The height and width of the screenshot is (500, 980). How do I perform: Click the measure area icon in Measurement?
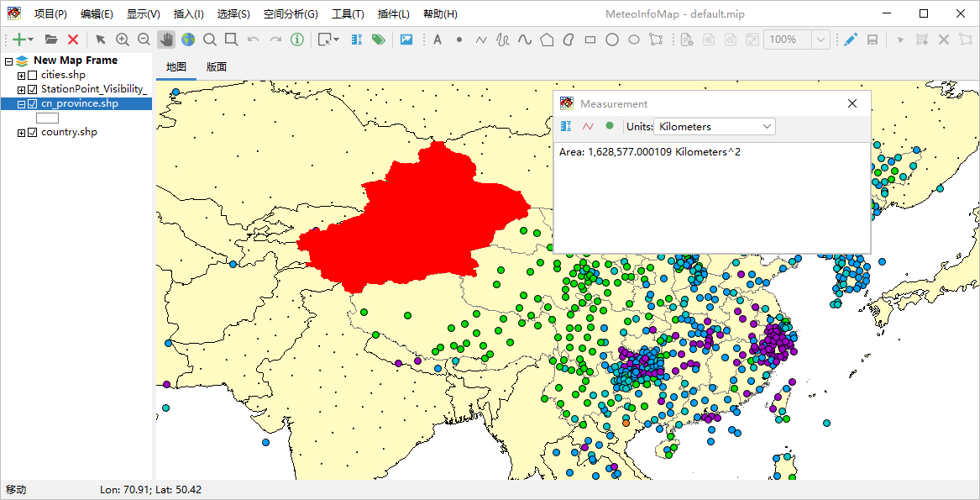pos(610,126)
